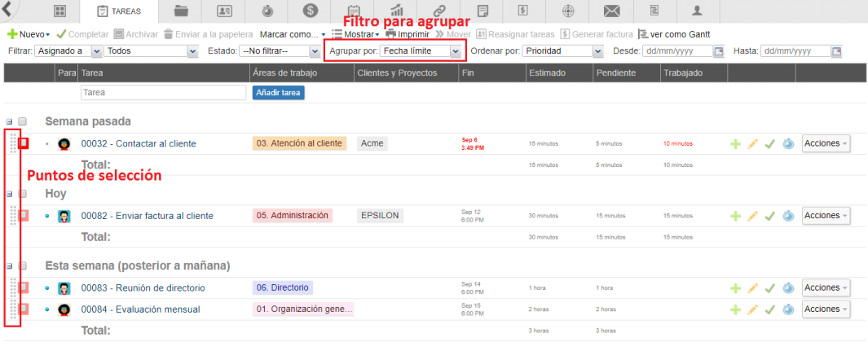The height and width of the screenshot is (351, 868).
Task: Click the Añadir tarea button
Action: [x=278, y=93]
